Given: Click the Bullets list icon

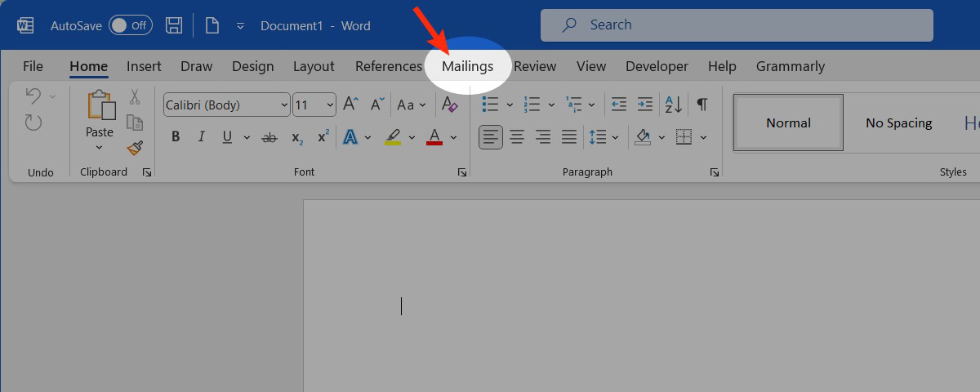Looking at the screenshot, I should click(491, 105).
